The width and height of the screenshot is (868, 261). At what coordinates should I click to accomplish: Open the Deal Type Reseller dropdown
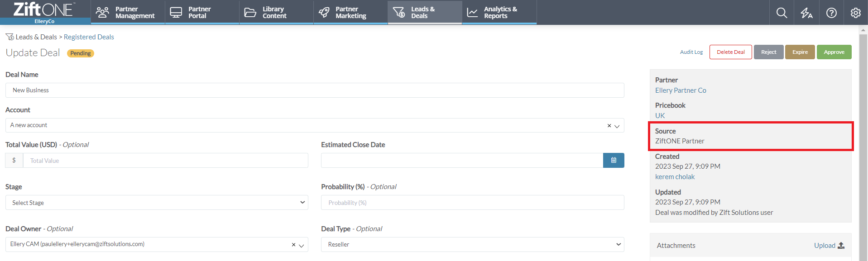pyautogui.click(x=473, y=244)
